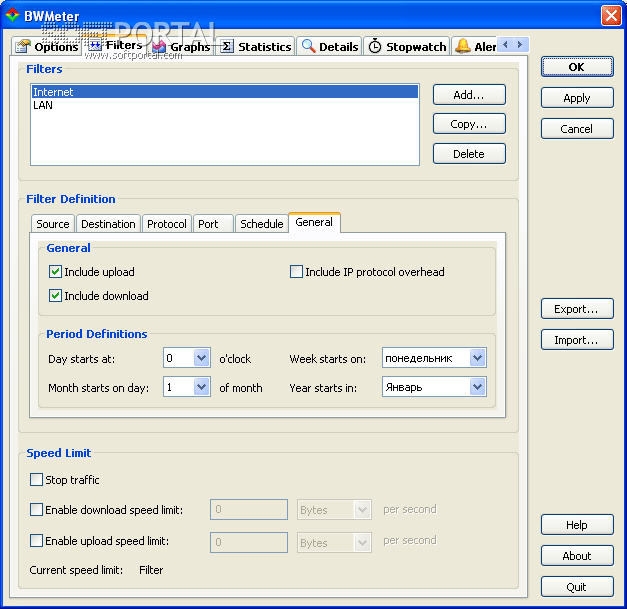The width and height of the screenshot is (627, 609).
Task: Click the Options tab wrench icon
Action: coord(22,46)
